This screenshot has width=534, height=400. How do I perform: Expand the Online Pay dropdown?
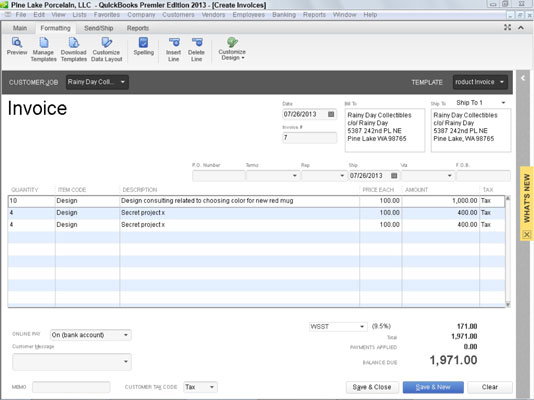click(x=126, y=335)
